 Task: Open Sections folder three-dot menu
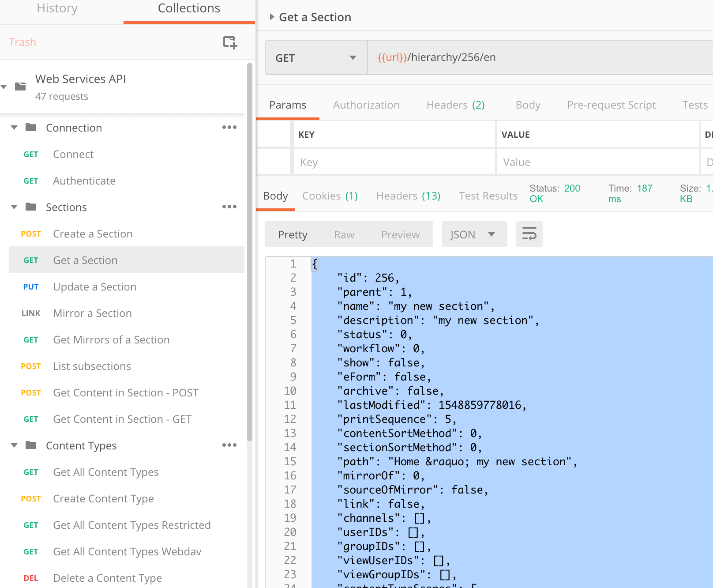pos(229,207)
